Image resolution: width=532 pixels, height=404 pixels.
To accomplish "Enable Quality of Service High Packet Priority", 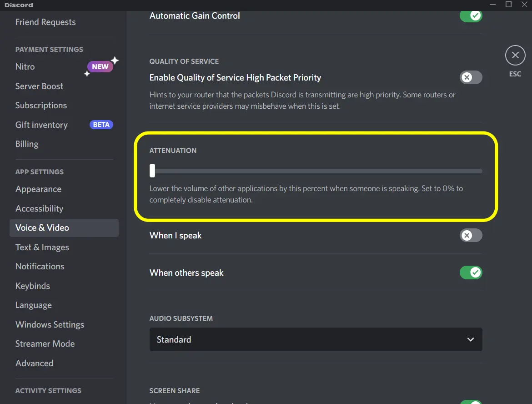I will [471, 77].
